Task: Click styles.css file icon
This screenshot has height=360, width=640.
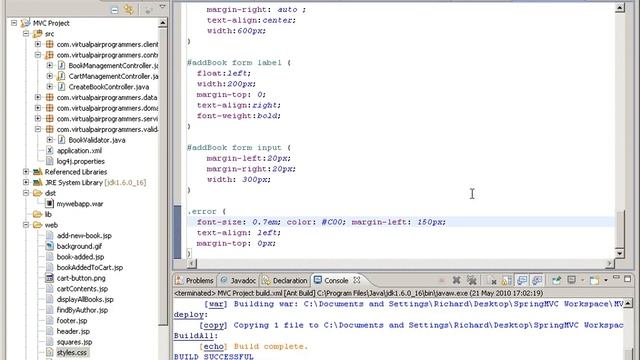Action: (49, 352)
